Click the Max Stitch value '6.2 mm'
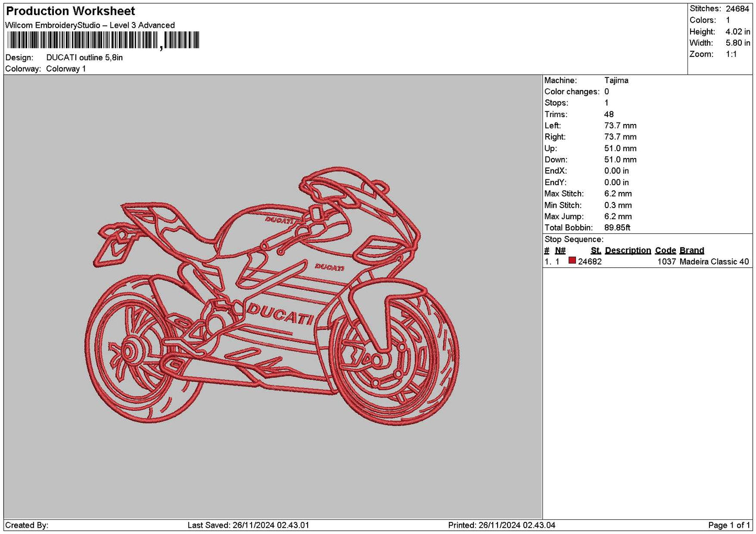 point(618,194)
